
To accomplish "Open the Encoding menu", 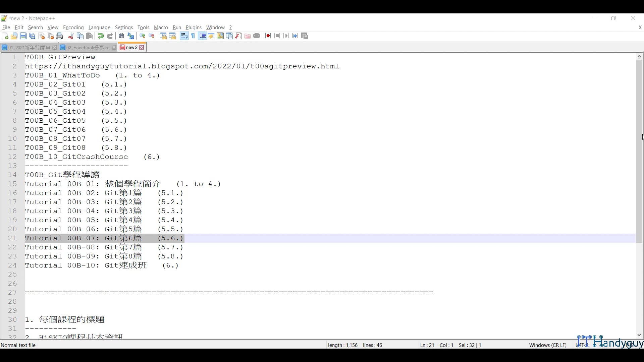I will pos(73,27).
